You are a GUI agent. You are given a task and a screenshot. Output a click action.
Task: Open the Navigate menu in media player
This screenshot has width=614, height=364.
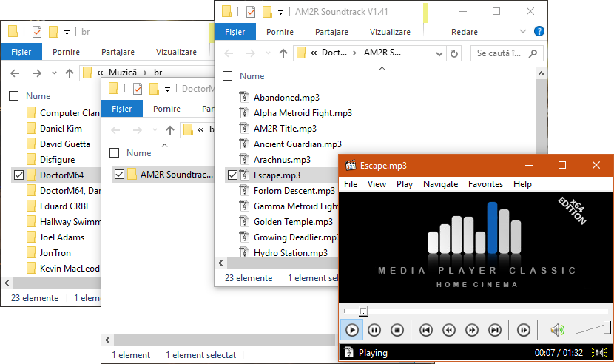(x=441, y=184)
